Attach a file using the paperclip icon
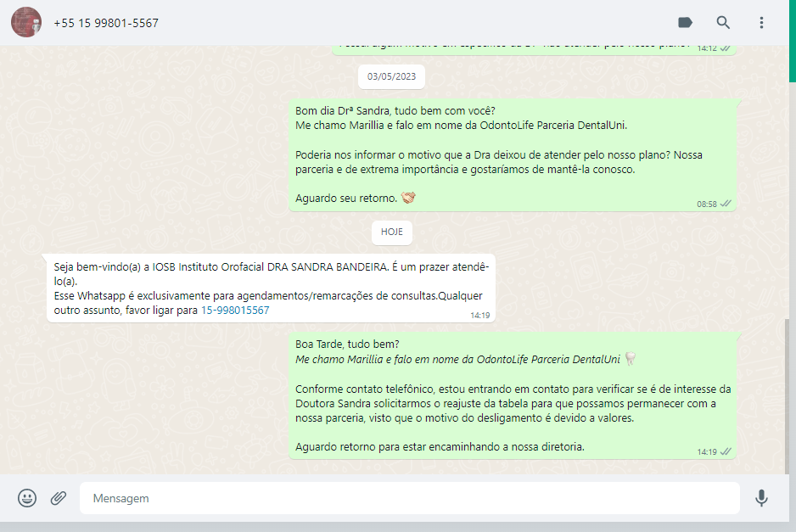 [x=58, y=498]
